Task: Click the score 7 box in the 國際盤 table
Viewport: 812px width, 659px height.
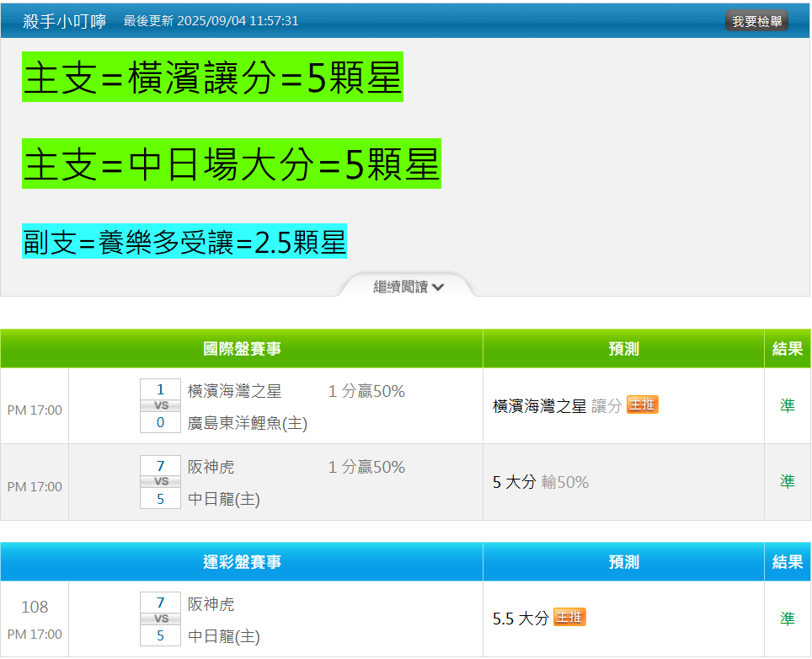Action: pyautogui.click(x=161, y=466)
